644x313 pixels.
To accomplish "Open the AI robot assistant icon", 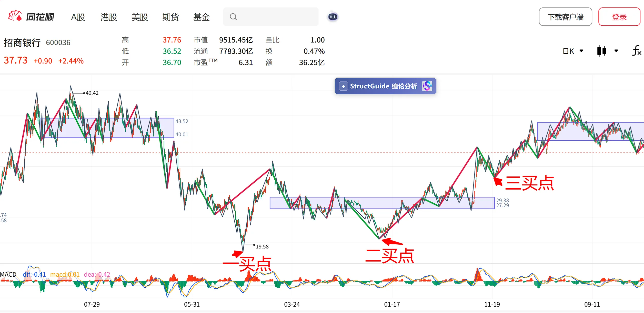I will [x=333, y=17].
